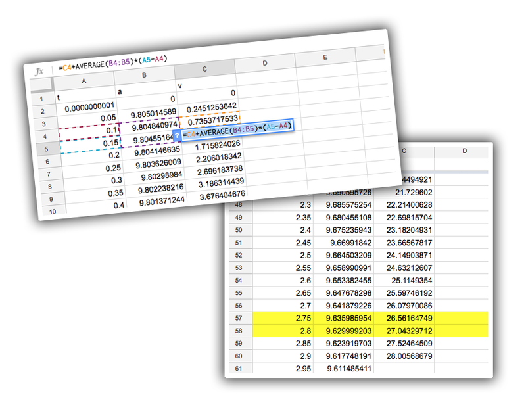This screenshot has width=526, height=420.
Task: Click cell with value 9.801371244
Action: click(157, 202)
